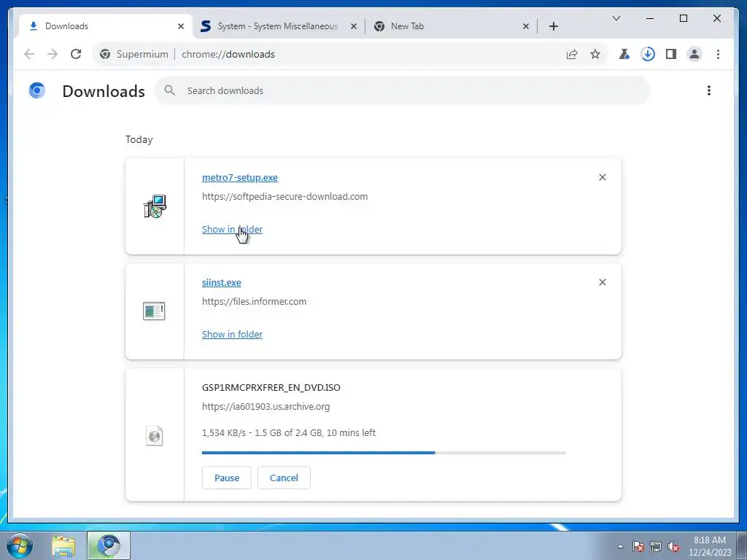Select the Downloads tab
Screen dimensions: 747x560
(x=105, y=26)
